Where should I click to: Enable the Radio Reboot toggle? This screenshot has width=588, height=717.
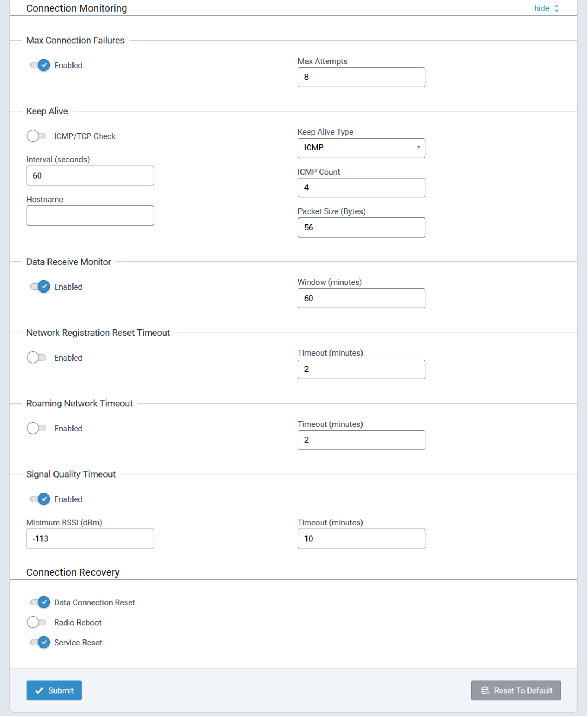[37, 622]
